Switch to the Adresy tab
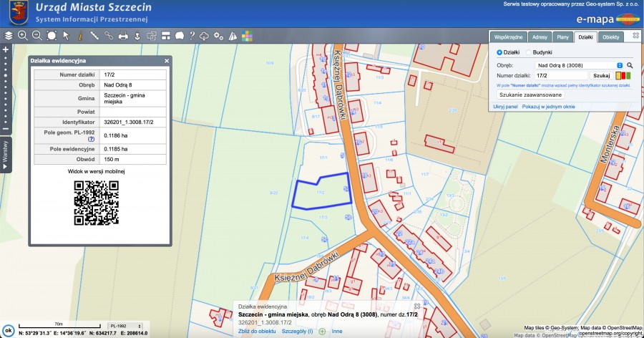Screen dimensions: 644x338 [540, 37]
